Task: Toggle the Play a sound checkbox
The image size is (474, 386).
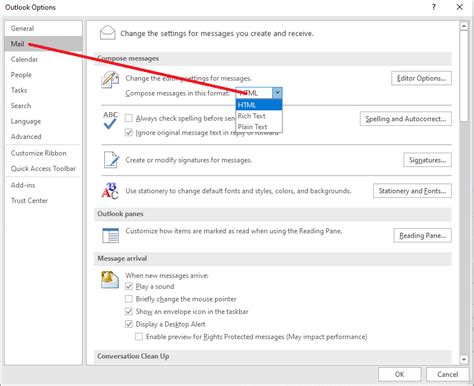Action: point(129,286)
